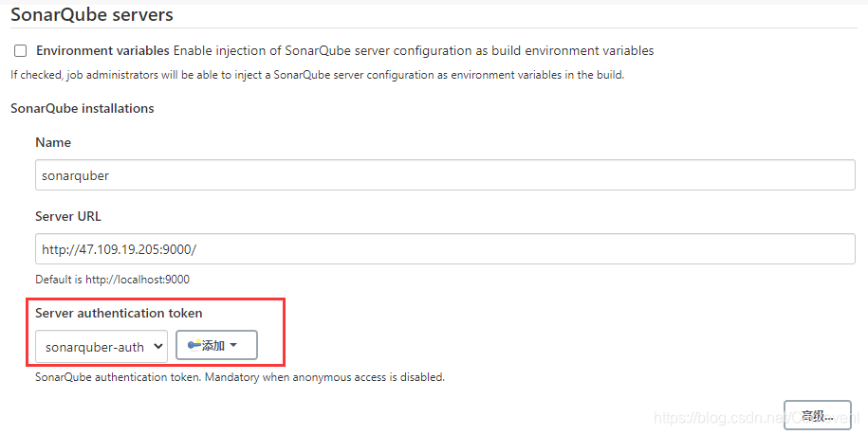This screenshot has height=435, width=868.
Task: Click the Mandatory when anonymous access hint
Action: pyautogui.click(x=240, y=377)
